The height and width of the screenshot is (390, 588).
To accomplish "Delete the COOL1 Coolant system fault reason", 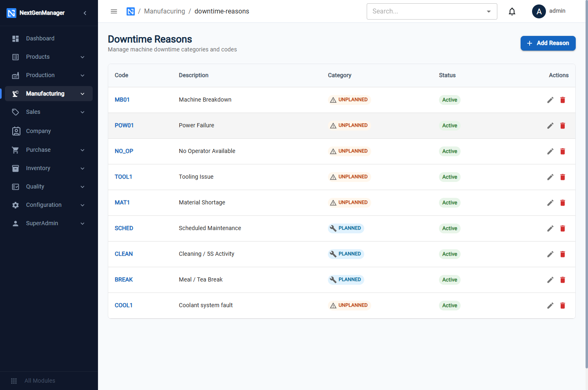I will tap(563, 306).
